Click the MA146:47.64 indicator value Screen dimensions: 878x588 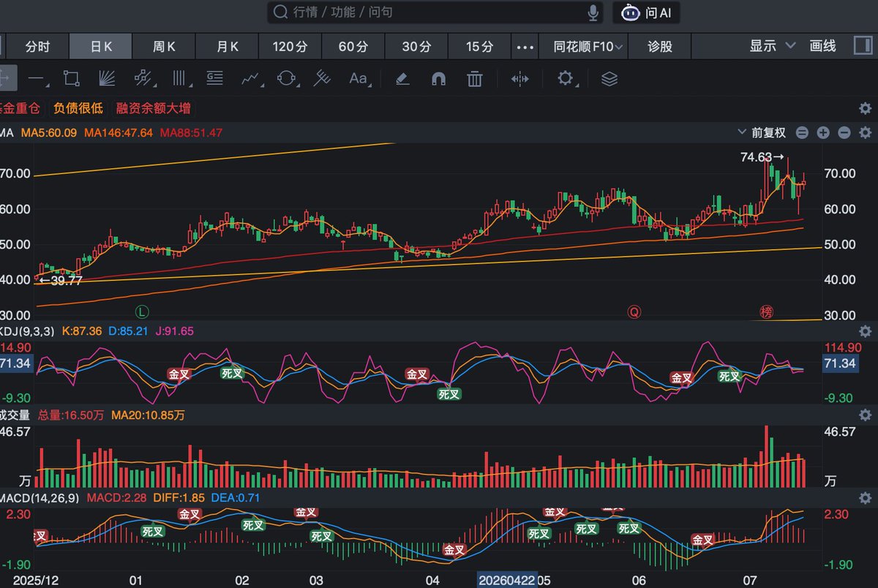click(x=119, y=132)
